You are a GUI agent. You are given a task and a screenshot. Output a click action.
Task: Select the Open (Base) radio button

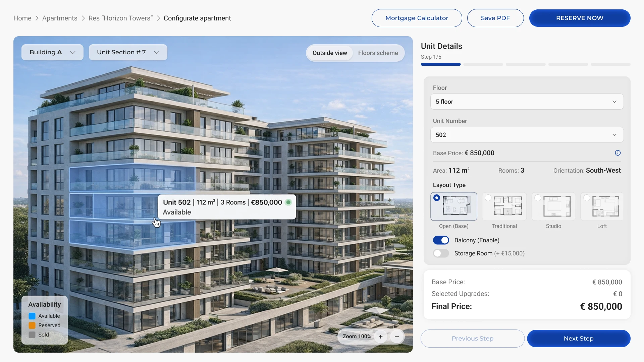[x=436, y=198]
